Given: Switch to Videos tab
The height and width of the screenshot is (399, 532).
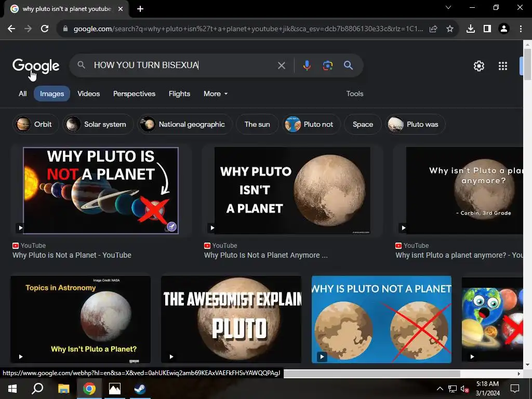Looking at the screenshot, I should 88,94.
